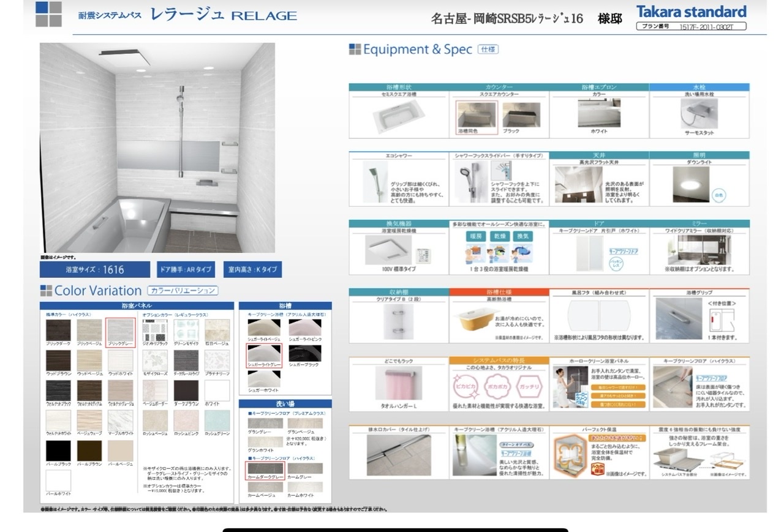Click the ピカピカ feature icon
Viewport: 784px width, 532px height.
tap(465, 387)
